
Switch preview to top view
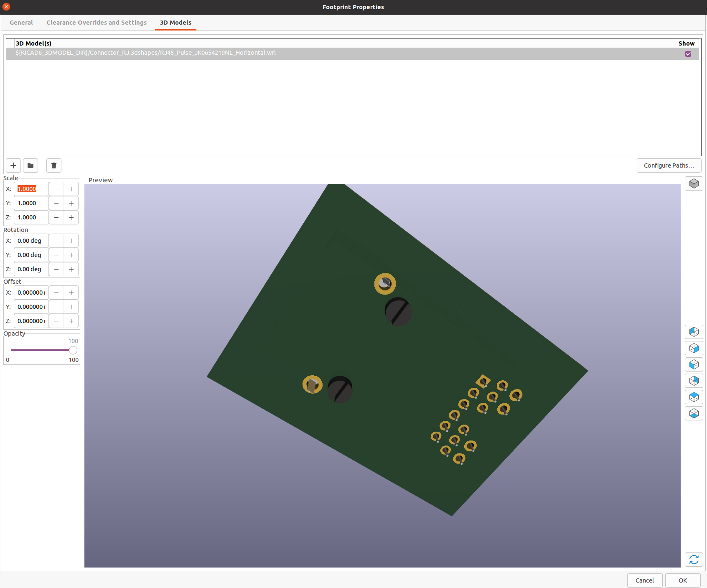(694, 397)
